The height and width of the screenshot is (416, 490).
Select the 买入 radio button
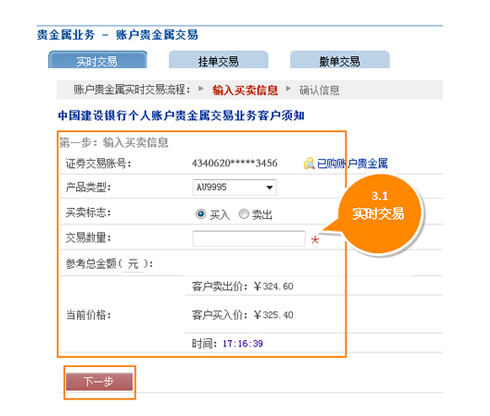pyautogui.click(x=201, y=214)
